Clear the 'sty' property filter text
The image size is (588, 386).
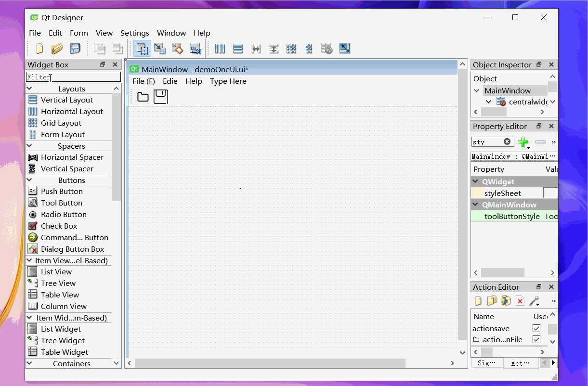tap(507, 142)
